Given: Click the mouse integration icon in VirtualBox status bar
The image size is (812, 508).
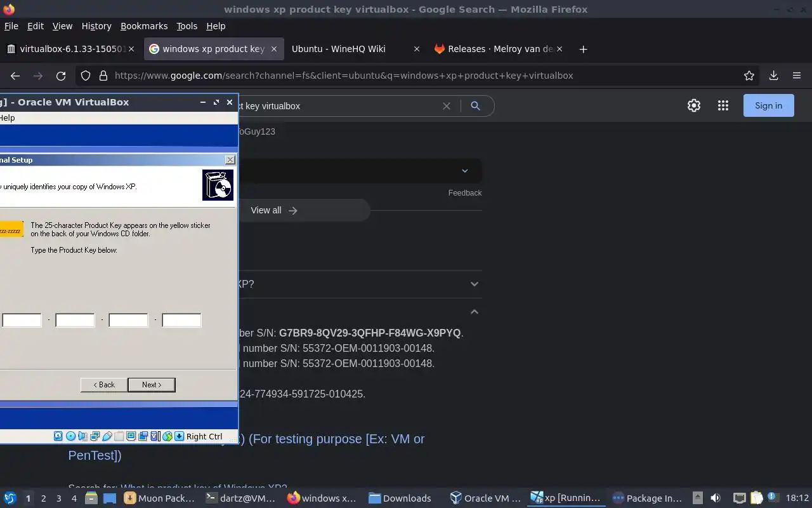Looking at the screenshot, I should pos(167,436).
